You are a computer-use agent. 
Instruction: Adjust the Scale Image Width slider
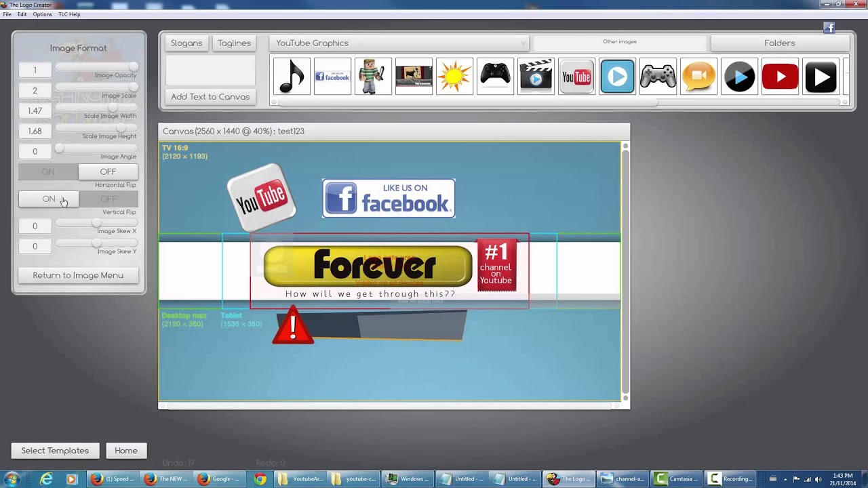96,107
